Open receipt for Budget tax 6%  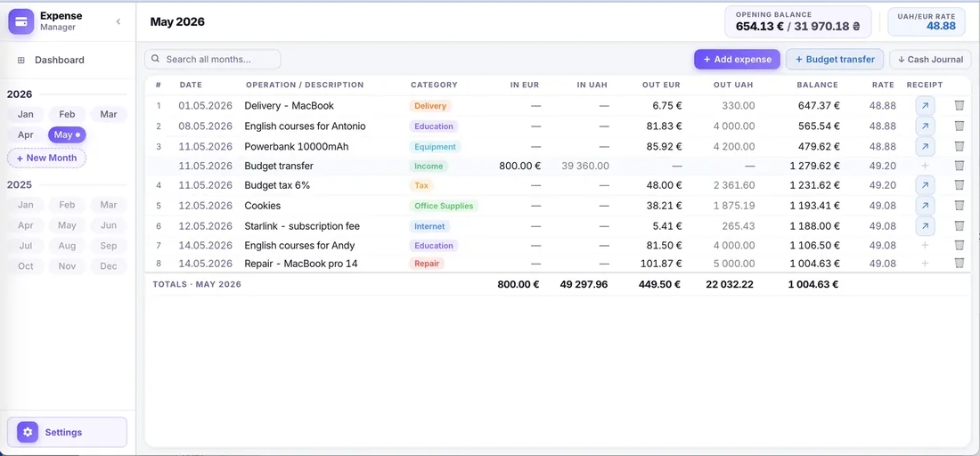pos(925,185)
